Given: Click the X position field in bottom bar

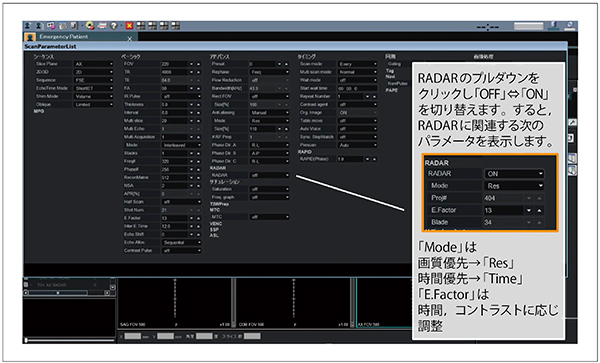Looking at the screenshot, I should (133, 336).
